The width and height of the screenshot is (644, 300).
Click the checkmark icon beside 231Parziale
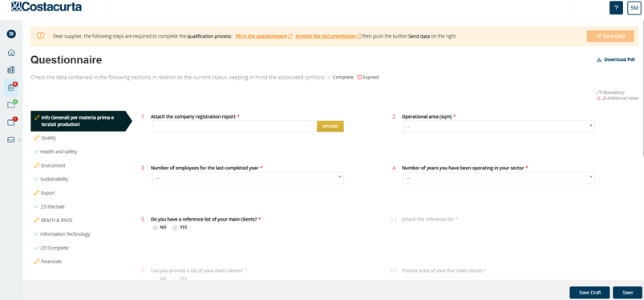tap(37, 207)
